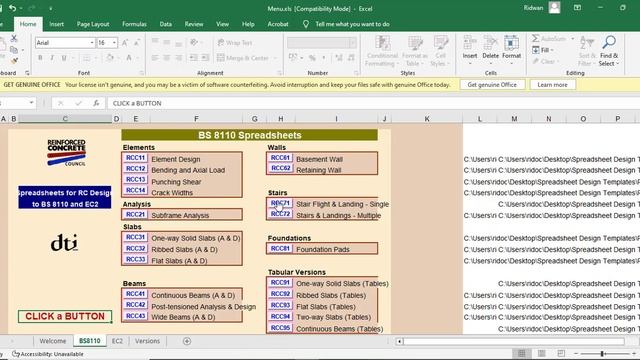
Task: Switch to the EC2 sheet tab
Action: [117, 341]
